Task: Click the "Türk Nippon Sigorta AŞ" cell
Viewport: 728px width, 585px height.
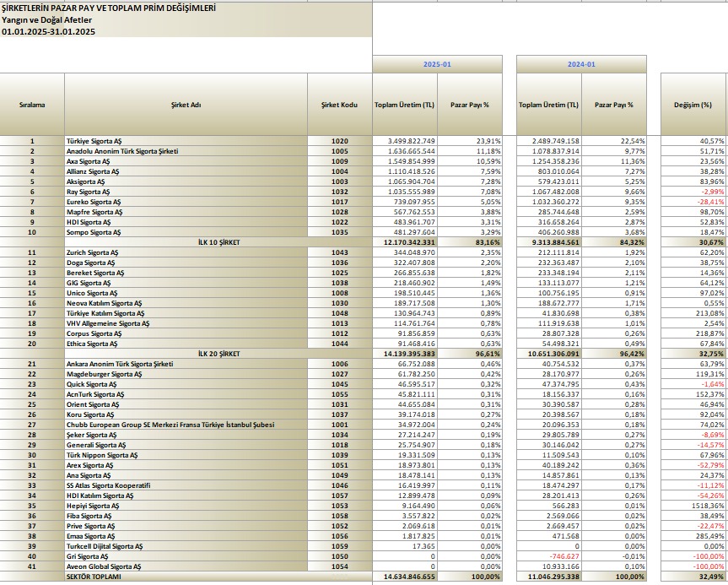Action: 186,455
